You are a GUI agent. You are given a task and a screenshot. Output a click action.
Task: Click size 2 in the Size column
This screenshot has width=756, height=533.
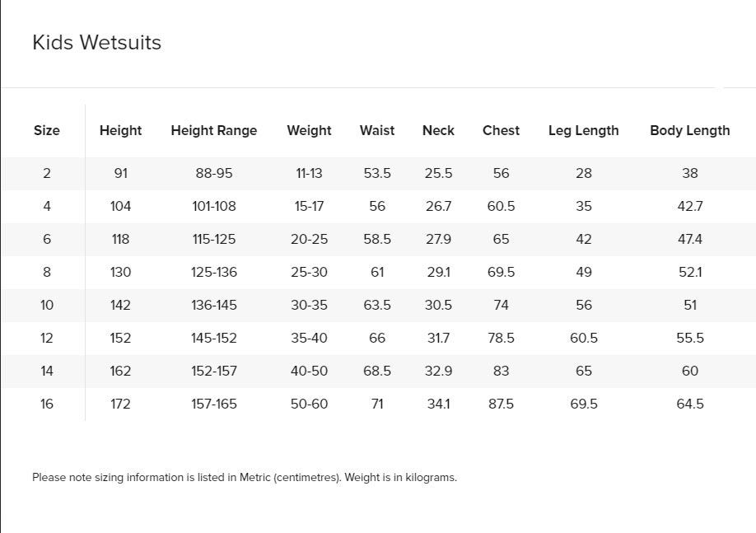coord(47,173)
